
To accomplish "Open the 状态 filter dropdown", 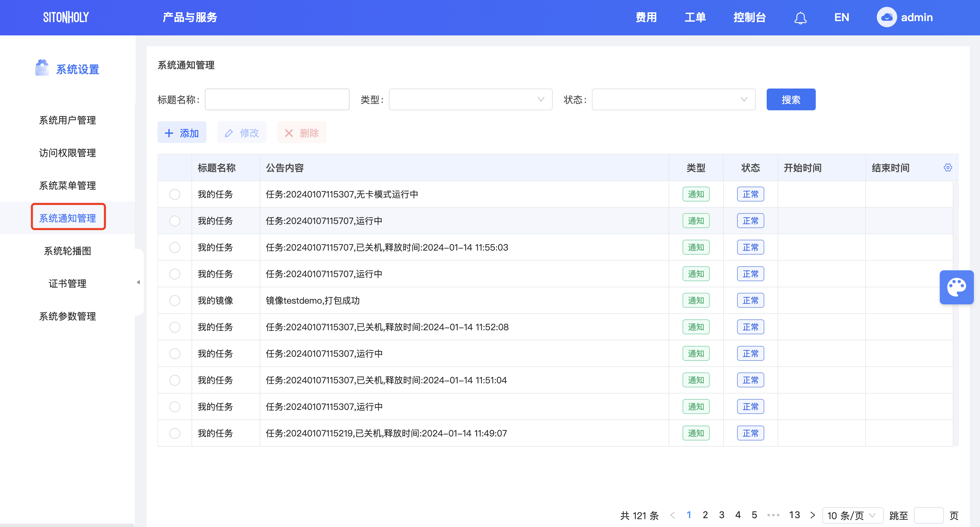I will click(673, 99).
